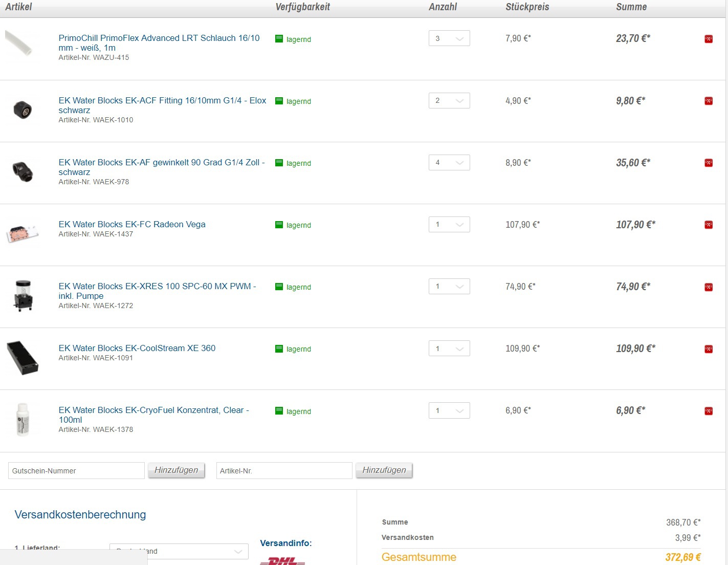Change quantity of EK-CryoFuel Konzentrat
The image size is (728, 565).
pyautogui.click(x=449, y=410)
